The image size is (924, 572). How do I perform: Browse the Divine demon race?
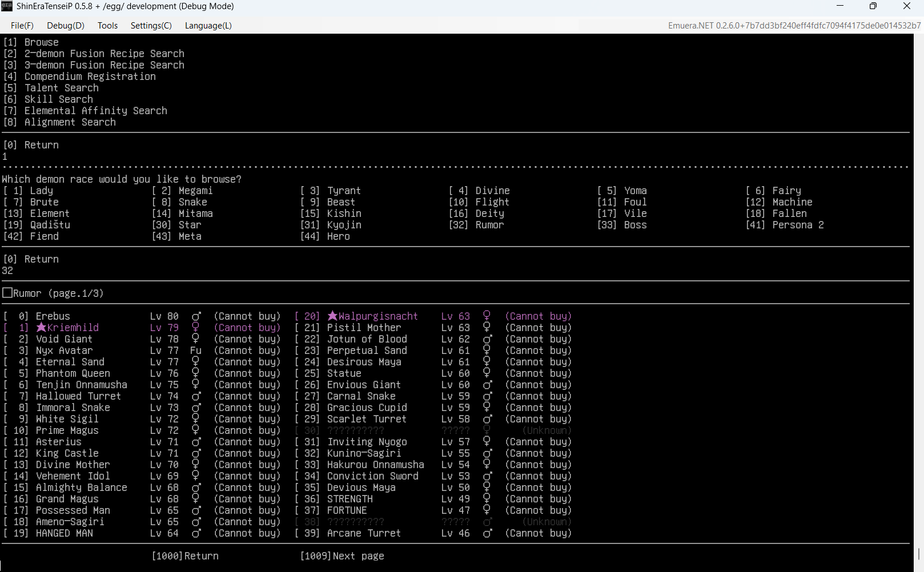479,191
